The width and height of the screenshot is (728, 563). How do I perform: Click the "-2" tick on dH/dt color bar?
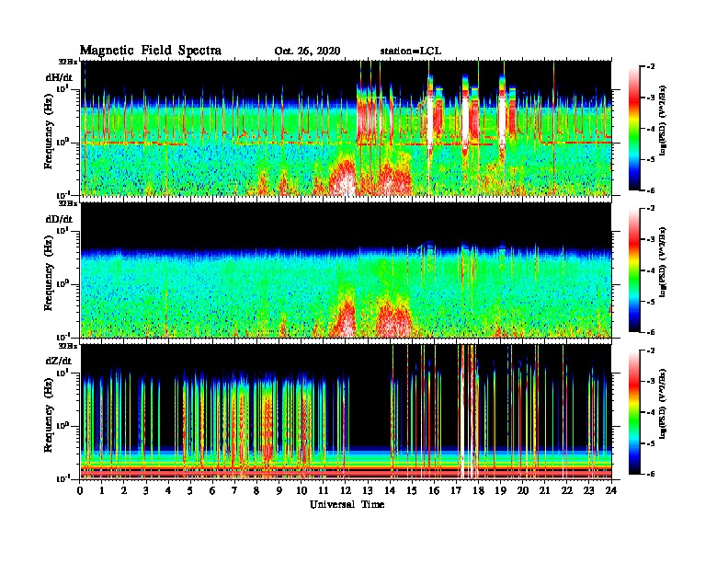(x=652, y=67)
